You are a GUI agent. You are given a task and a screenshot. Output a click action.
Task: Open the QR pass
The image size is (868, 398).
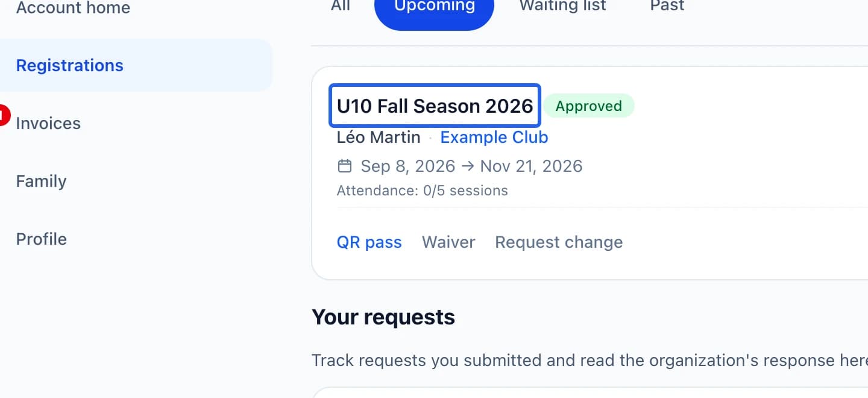pos(369,242)
